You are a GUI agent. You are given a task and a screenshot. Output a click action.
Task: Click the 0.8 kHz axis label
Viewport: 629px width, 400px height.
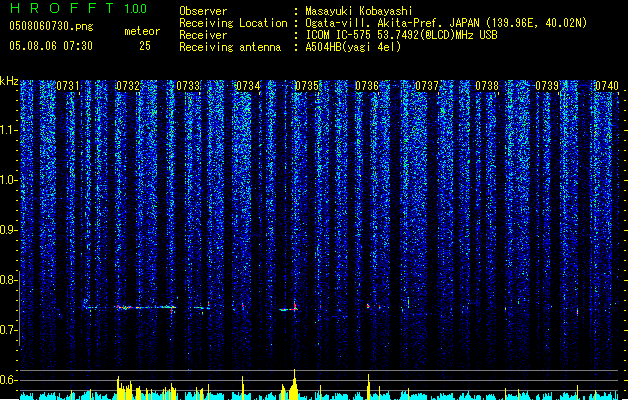click(9, 280)
